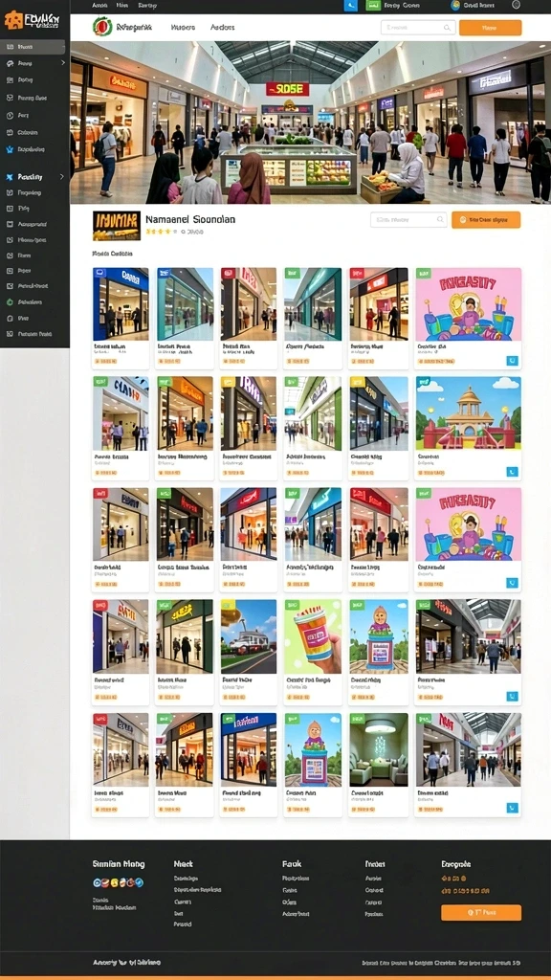Click the green circle icon in sidebar list
The width and height of the screenshot is (551, 980).
point(10,301)
